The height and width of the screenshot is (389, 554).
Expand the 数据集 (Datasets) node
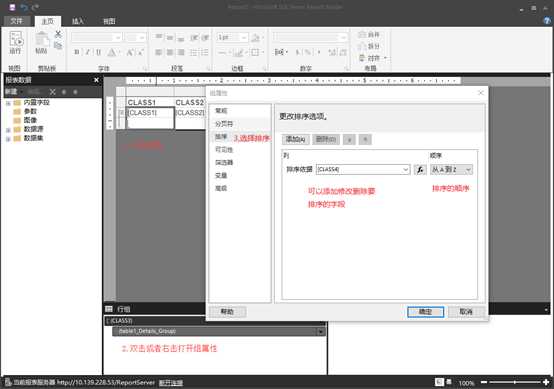[8, 138]
